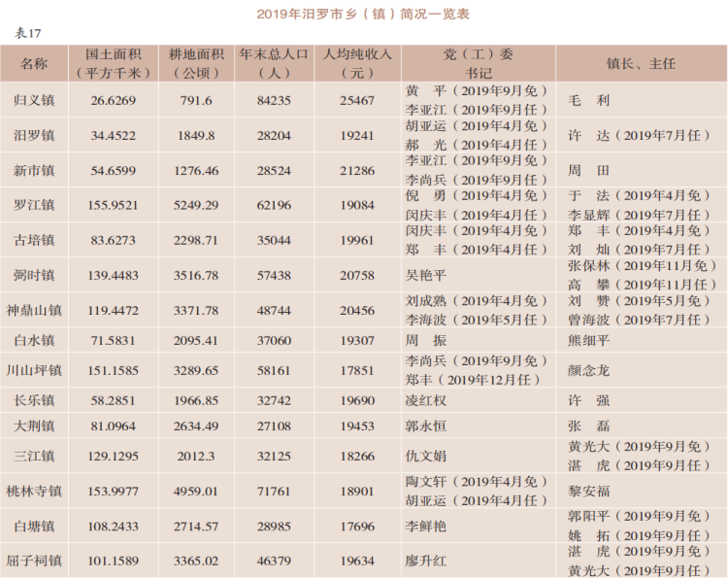The image size is (728, 579).
Task: Click the 党（工）委书记 column header
Action: [477, 63]
